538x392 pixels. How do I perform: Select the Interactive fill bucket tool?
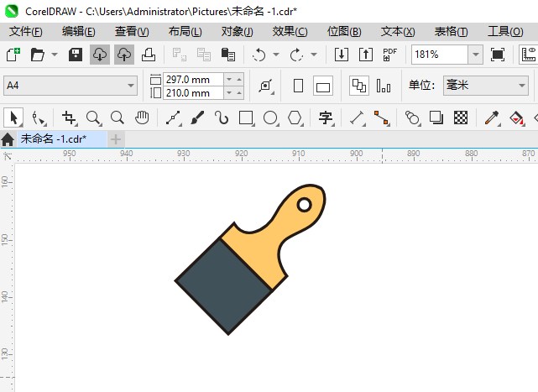pos(517,118)
